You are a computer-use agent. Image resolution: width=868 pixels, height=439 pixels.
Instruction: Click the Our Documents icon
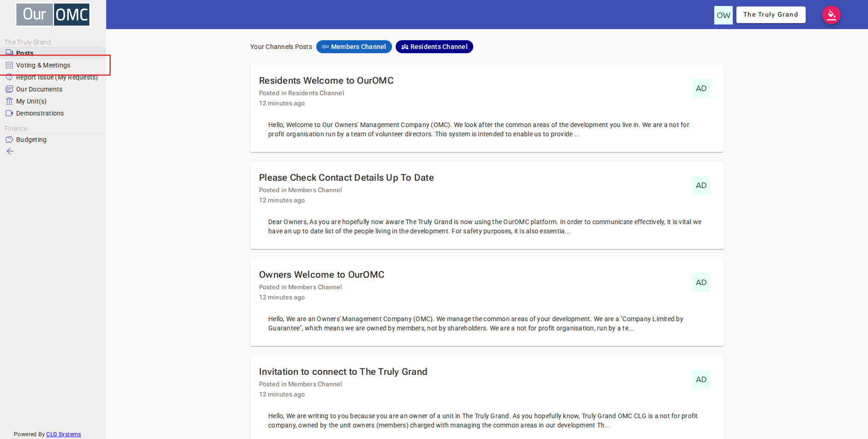click(x=9, y=89)
